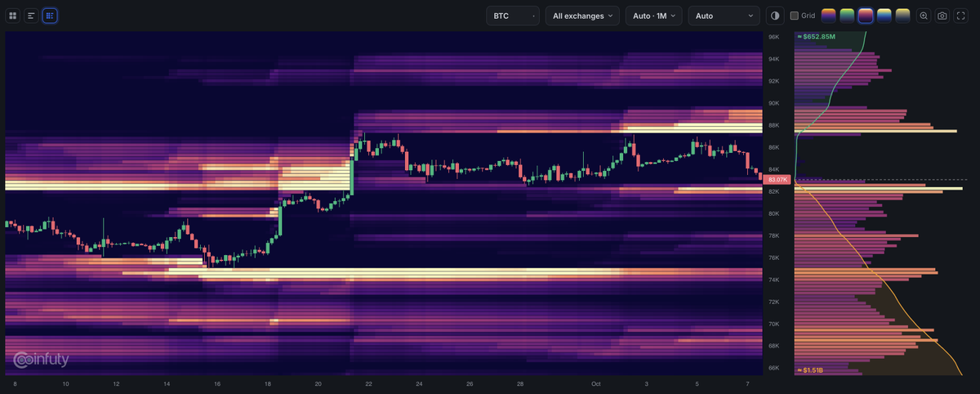Image resolution: width=980 pixels, height=394 pixels.
Task: Choose the blue-to-yellow color theme swatch
Action: tap(884, 16)
